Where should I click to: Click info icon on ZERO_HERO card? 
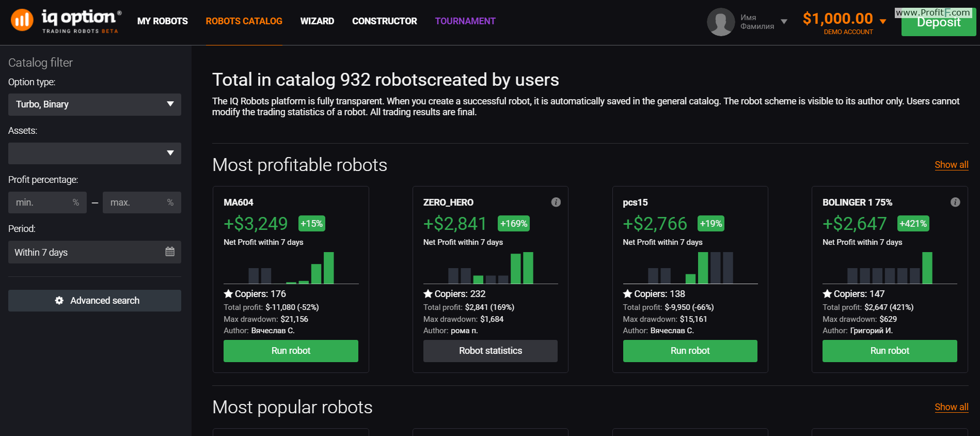coord(556,202)
